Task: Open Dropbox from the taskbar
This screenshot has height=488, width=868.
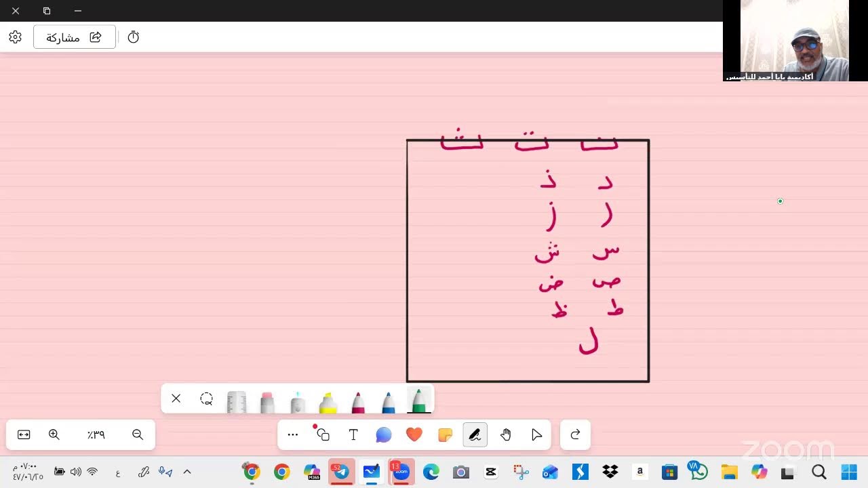Action: pos(610,472)
